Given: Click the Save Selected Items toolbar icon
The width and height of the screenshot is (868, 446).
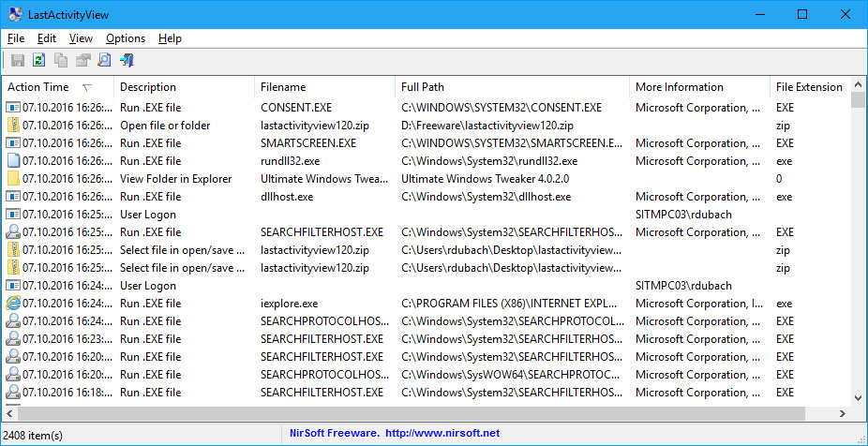Looking at the screenshot, I should coord(18,60).
